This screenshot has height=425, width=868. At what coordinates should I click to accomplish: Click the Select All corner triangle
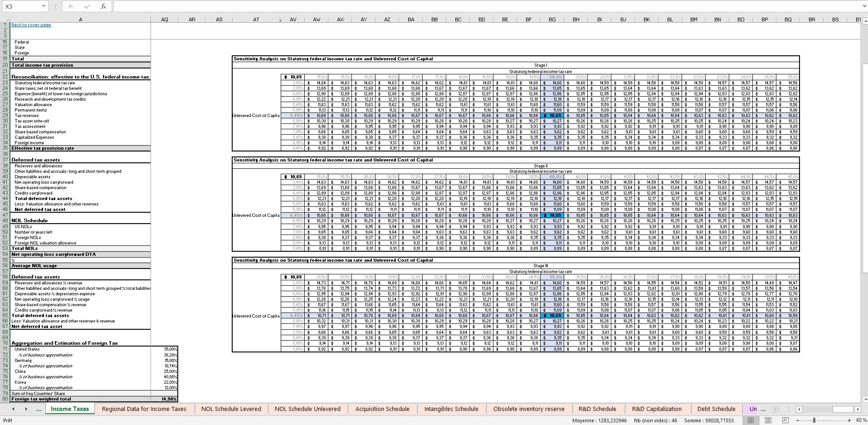[x=5, y=20]
